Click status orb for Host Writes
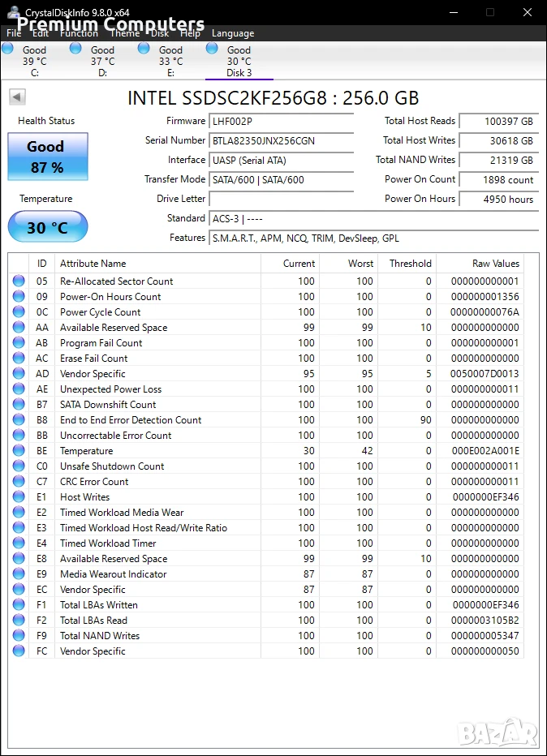The height and width of the screenshot is (756, 547). (19, 496)
